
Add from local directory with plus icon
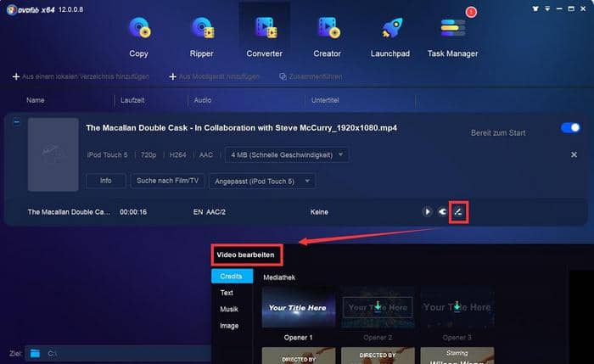[x=81, y=76]
